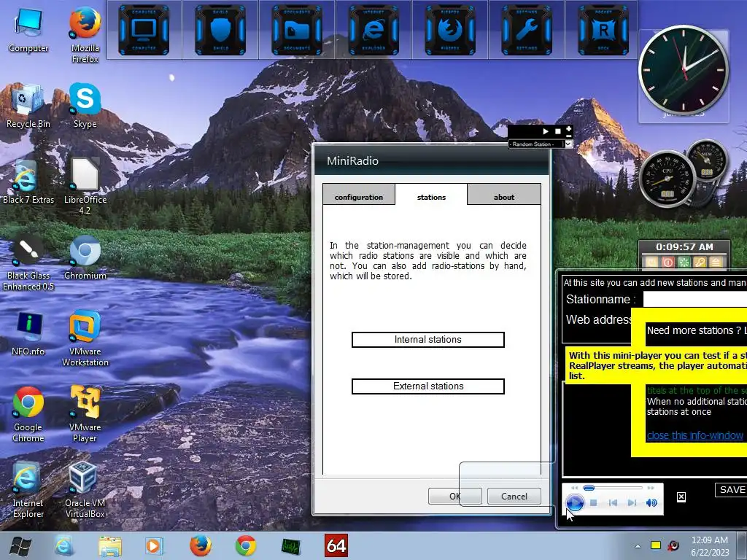Open Internal stations list
Viewport: 747px width, 560px height.
[x=427, y=340]
